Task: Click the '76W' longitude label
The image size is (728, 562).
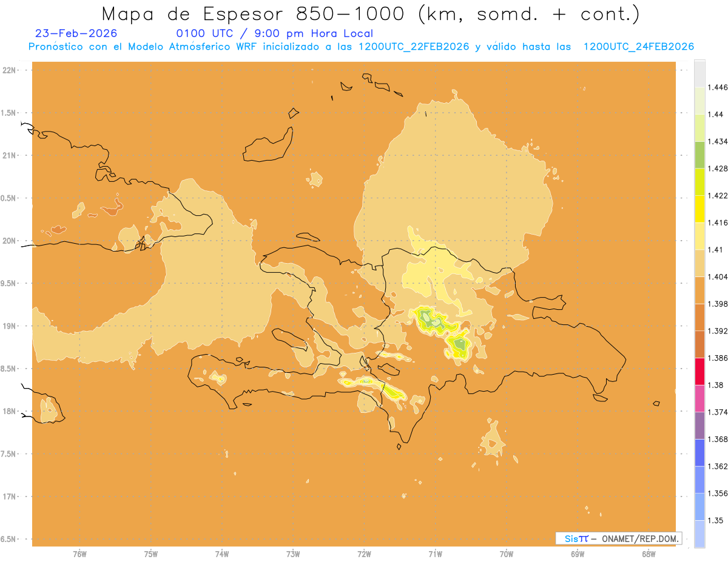Action: pyautogui.click(x=79, y=554)
